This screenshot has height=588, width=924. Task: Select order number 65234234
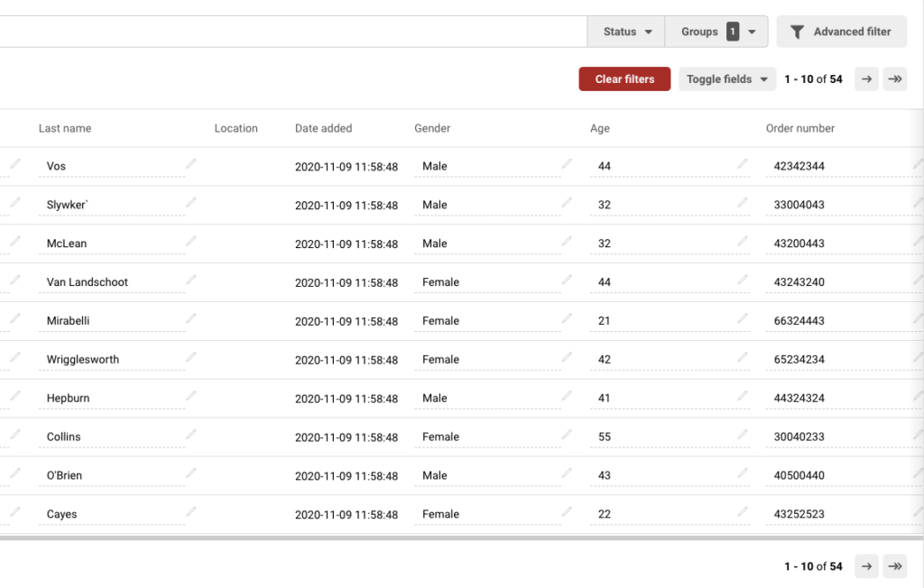(x=799, y=360)
